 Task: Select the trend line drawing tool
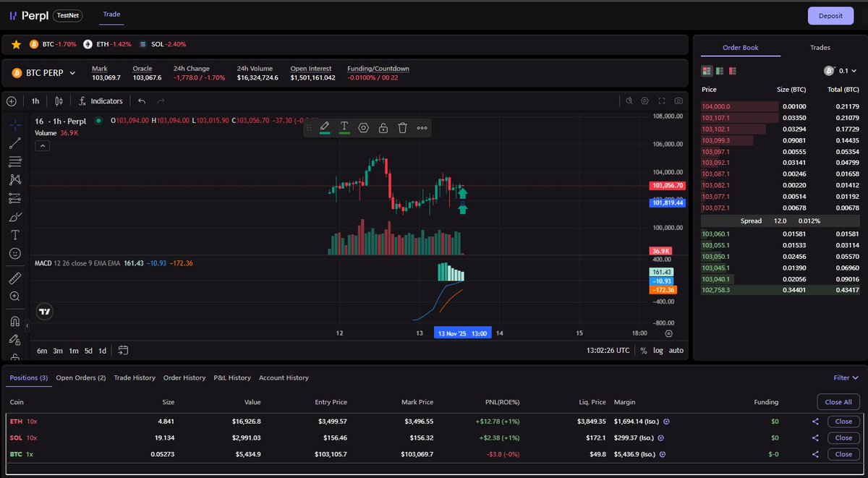coord(14,142)
